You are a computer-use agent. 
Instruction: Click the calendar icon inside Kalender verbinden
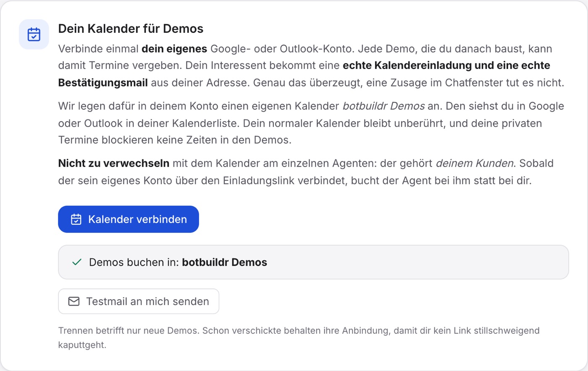(x=76, y=219)
